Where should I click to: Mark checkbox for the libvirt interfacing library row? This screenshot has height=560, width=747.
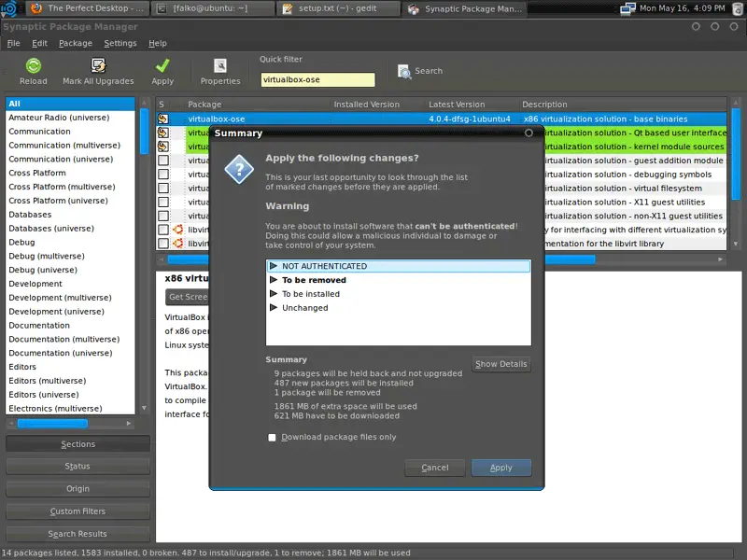162,230
